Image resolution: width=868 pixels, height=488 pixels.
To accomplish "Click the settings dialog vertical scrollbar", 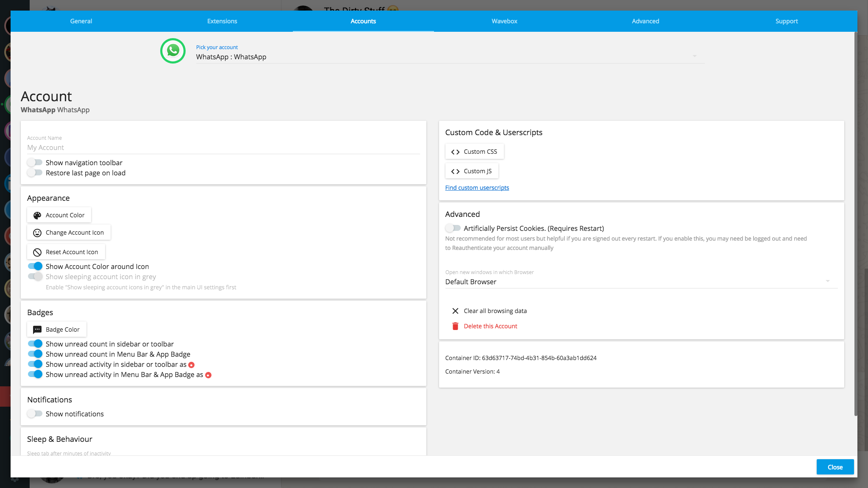I will [x=856, y=225].
